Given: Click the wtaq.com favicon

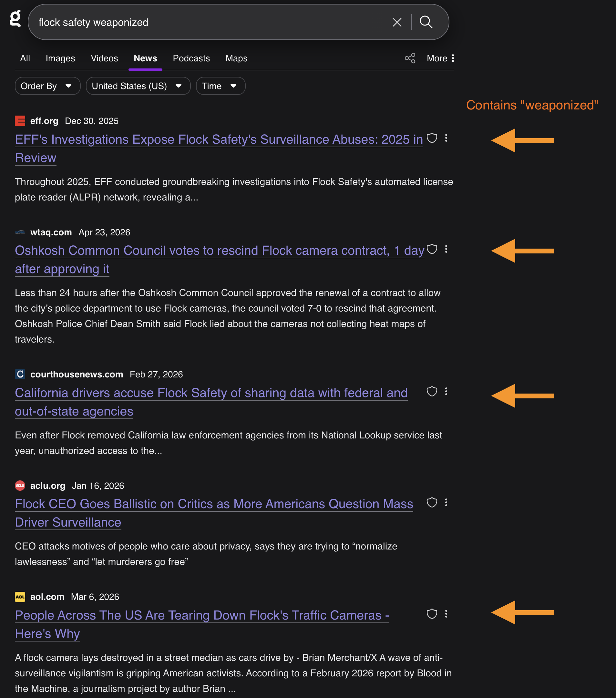Looking at the screenshot, I should pos(20,232).
